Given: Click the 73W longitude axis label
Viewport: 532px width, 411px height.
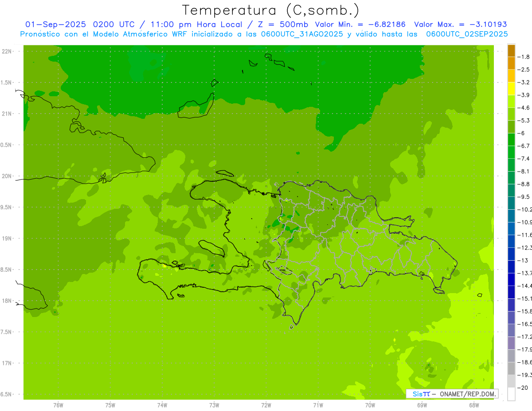Looking at the screenshot, I should pos(214,405).
